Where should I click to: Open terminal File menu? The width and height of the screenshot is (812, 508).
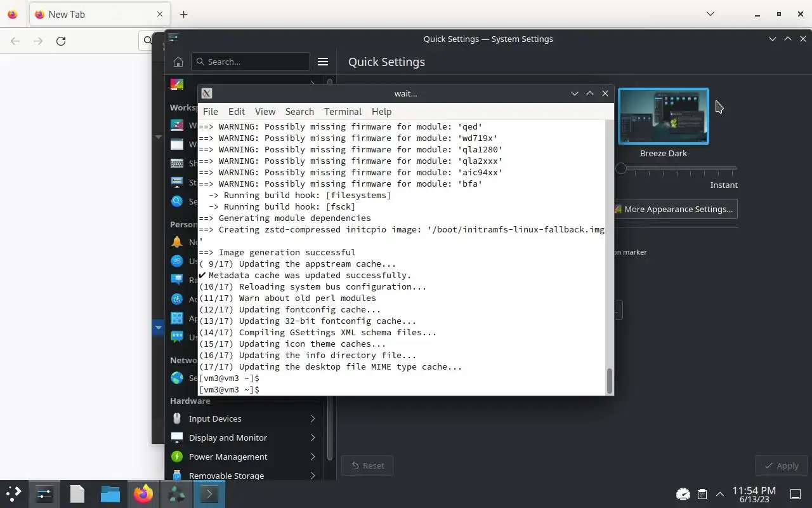coord(210,111)
